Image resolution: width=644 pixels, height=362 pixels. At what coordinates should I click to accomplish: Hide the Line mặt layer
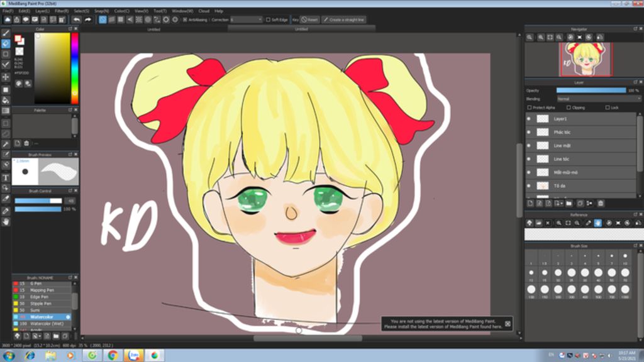click(x=529, y=146)
